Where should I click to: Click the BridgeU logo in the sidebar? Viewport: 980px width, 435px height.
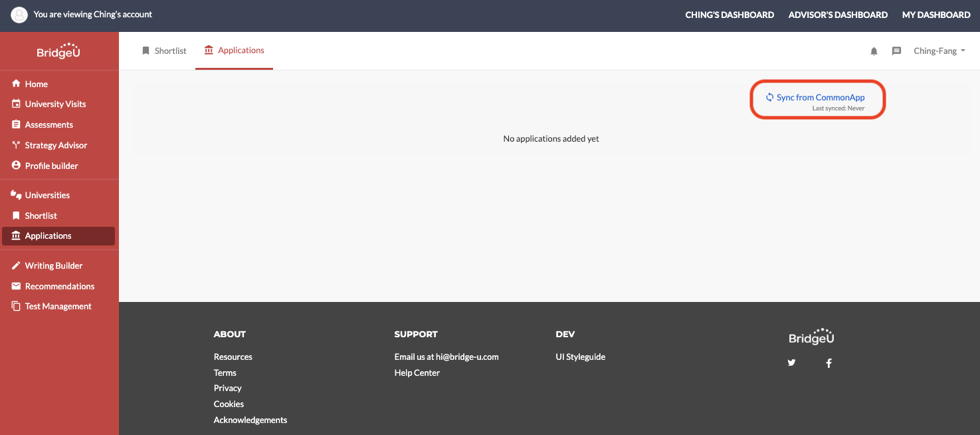pos(58,51)
